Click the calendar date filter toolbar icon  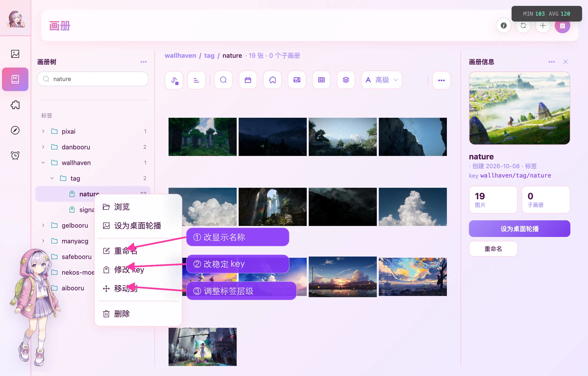[x=248, y=80]
